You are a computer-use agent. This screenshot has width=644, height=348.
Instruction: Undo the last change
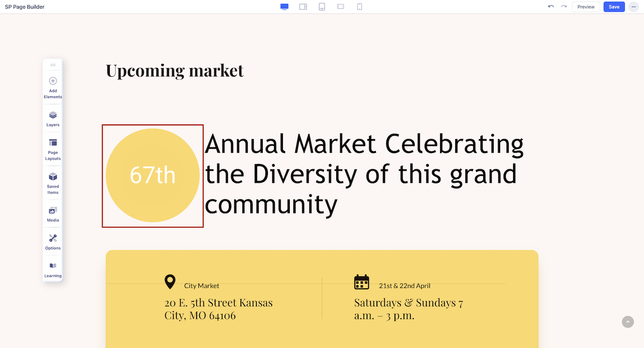[x=551, y=7]
